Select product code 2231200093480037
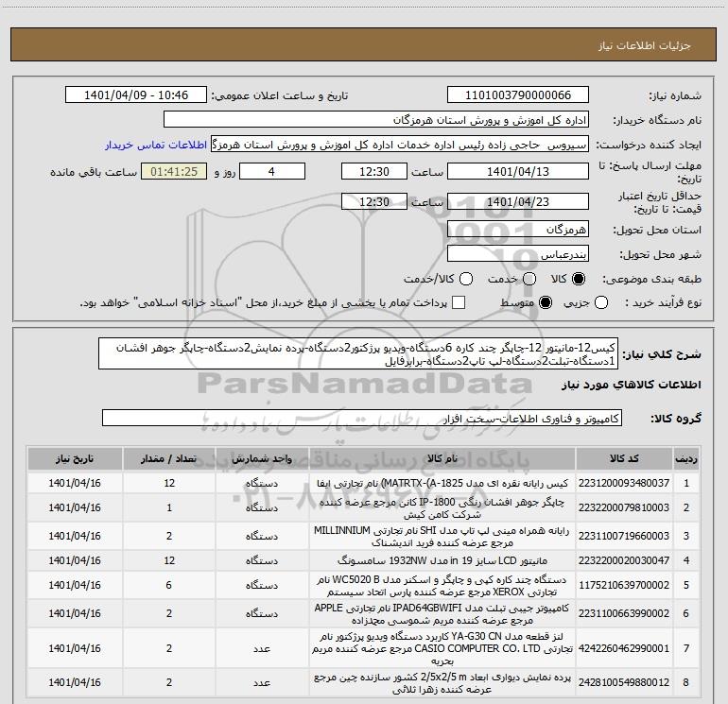Image resolution: width=728 pixels, height=704 pixels. click(x=624, y=483)
